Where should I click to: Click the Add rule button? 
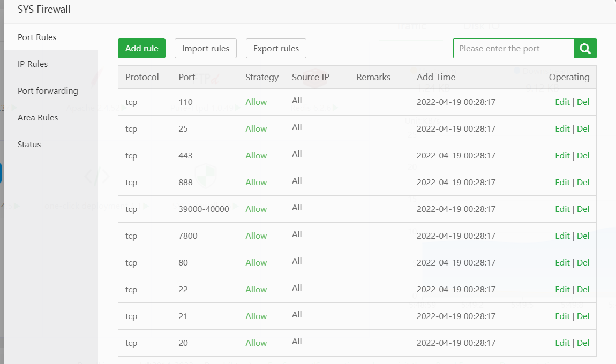[142, 48]
